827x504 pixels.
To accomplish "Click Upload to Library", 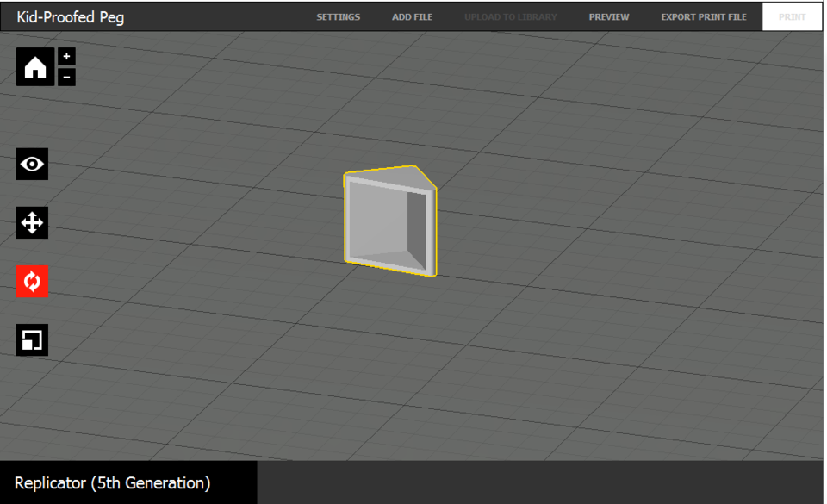I will coord(511,17).
